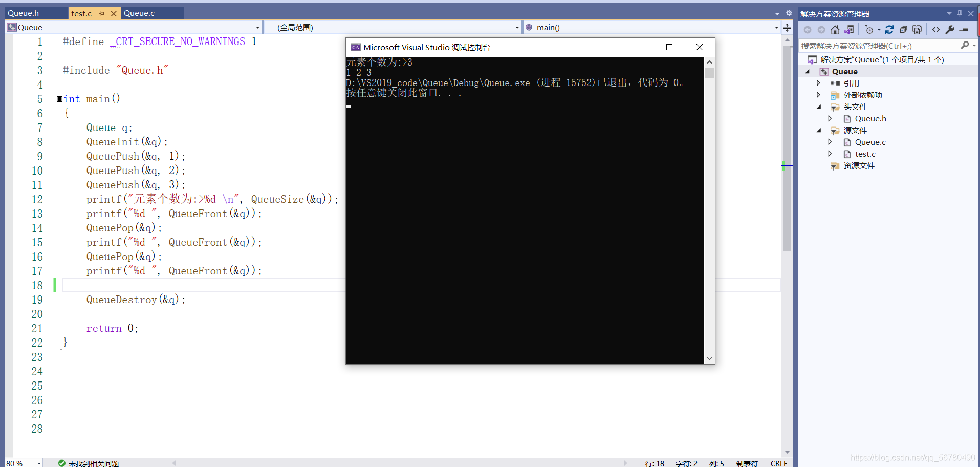
Task: Click the debug console window icon
Action: [356, 47]
